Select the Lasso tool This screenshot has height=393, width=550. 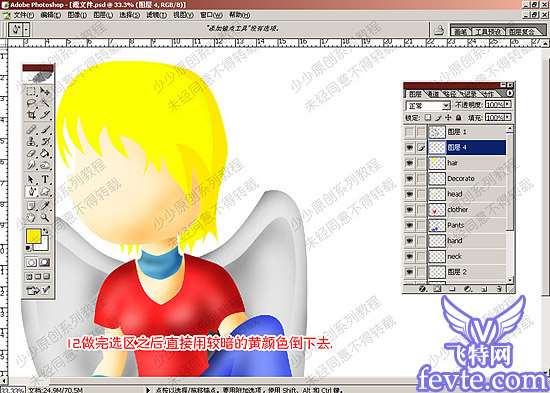coord(31,103)
